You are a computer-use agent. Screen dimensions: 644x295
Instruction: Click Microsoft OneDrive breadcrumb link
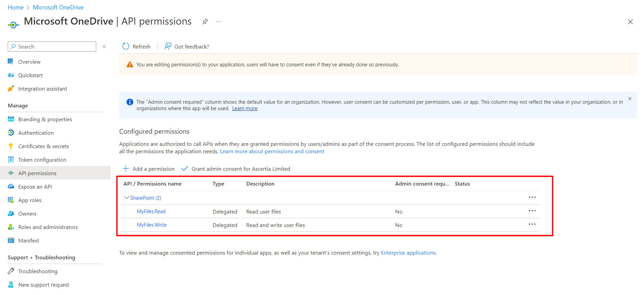(58, 7)
